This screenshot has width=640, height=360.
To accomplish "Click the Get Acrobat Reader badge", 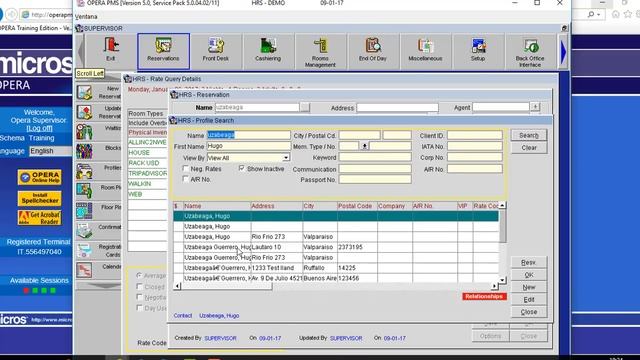I will (x=40, y=218).
